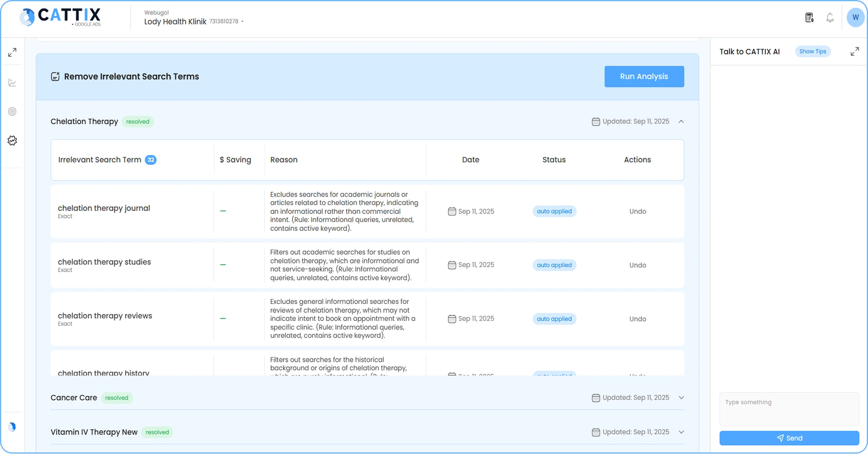Screen dimensions: 868x454
Task: Undo removal of chelation therapy reviews term
Action: click(x=637, y=318)
